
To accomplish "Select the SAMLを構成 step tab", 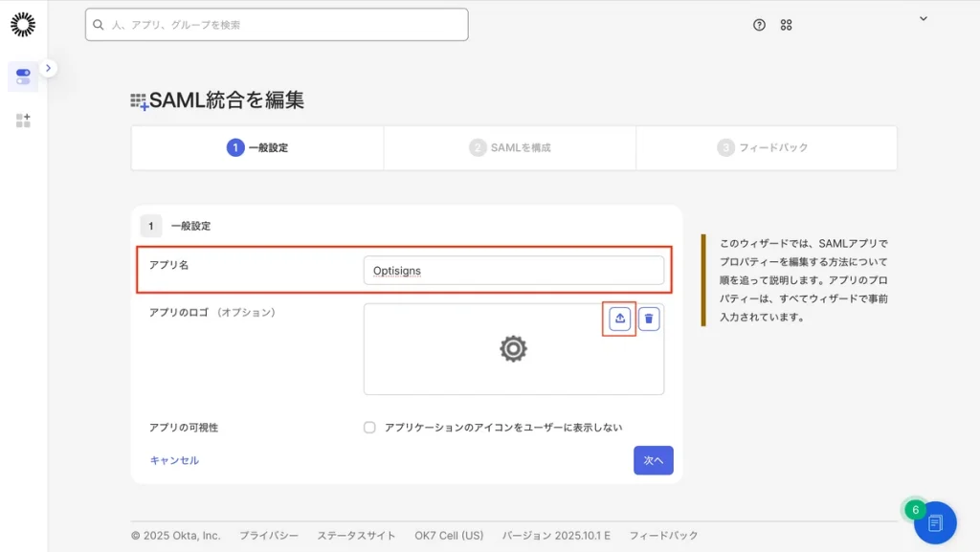I will coord(510,148).
